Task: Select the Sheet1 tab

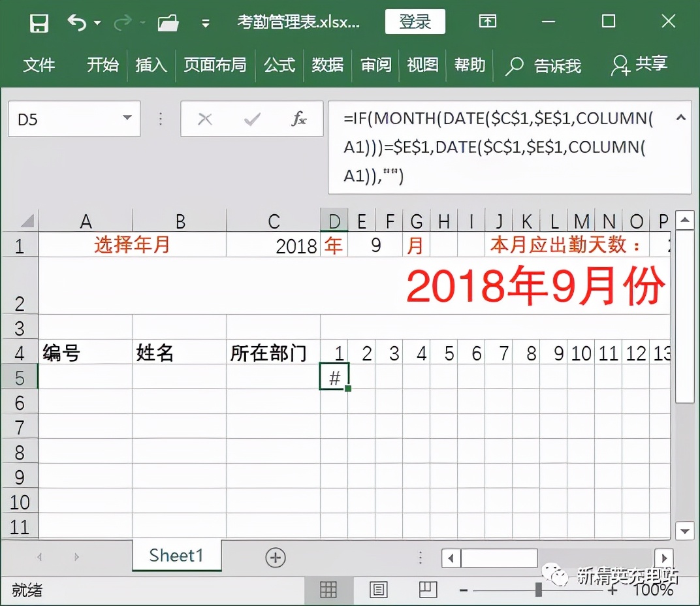Action: click(x=176, y=556)
